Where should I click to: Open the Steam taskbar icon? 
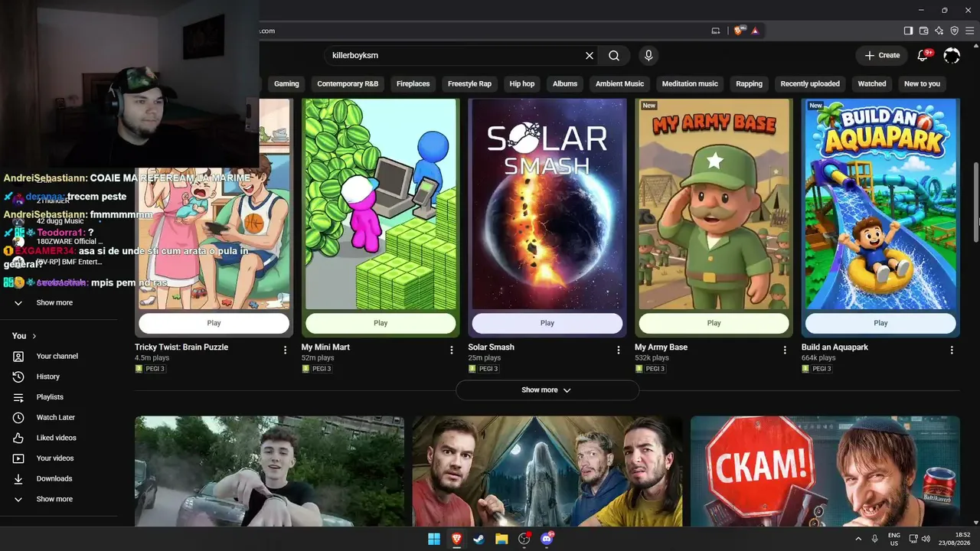click(479, 539)
